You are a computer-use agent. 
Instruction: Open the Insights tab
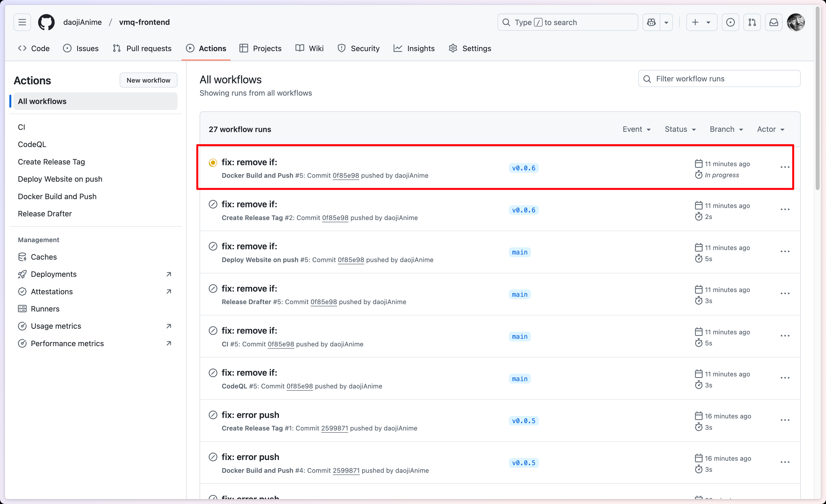pos(414,48)
